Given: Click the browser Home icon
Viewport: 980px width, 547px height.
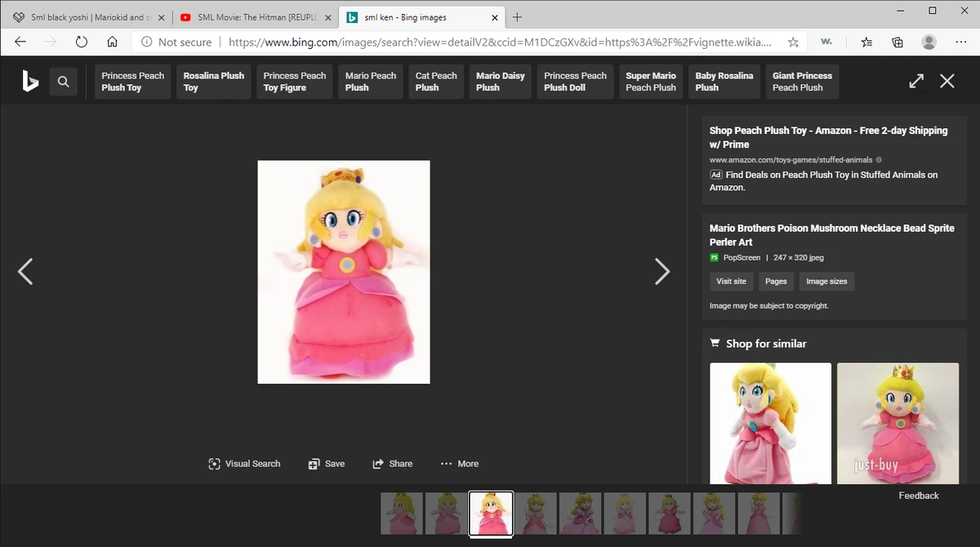Looking at the screenshot, I should click(113, 42).
